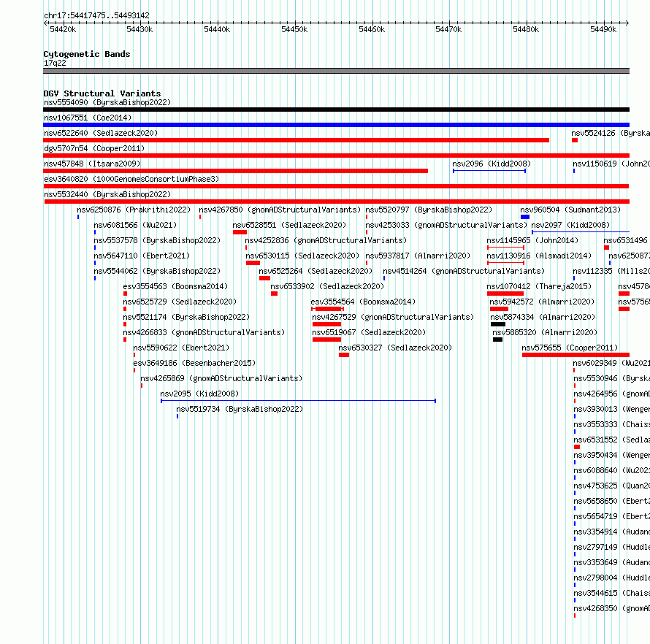Click the long blue span under nsv2095

tap(299, 401)
